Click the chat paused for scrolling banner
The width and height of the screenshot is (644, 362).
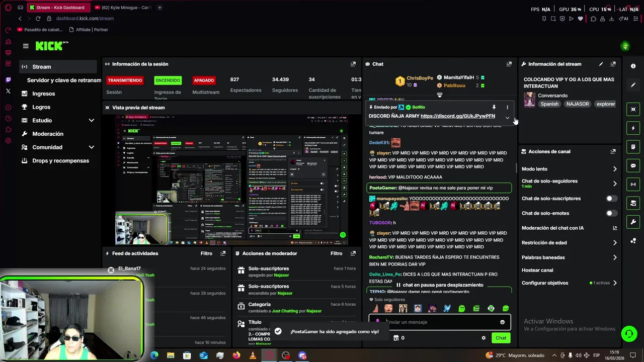[x=440, y=285]
